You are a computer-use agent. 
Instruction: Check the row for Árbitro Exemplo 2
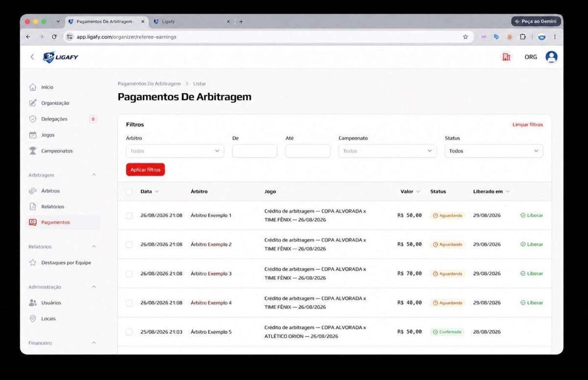tap(129, 245)
